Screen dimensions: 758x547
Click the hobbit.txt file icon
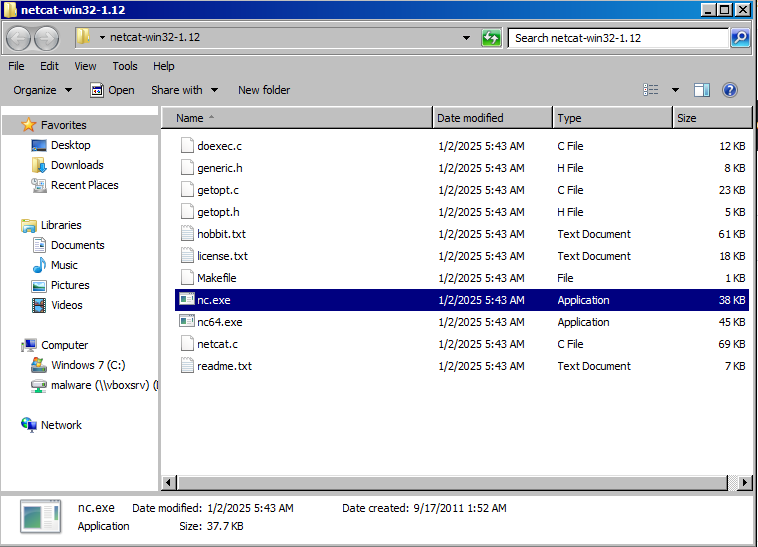point(187,233)
